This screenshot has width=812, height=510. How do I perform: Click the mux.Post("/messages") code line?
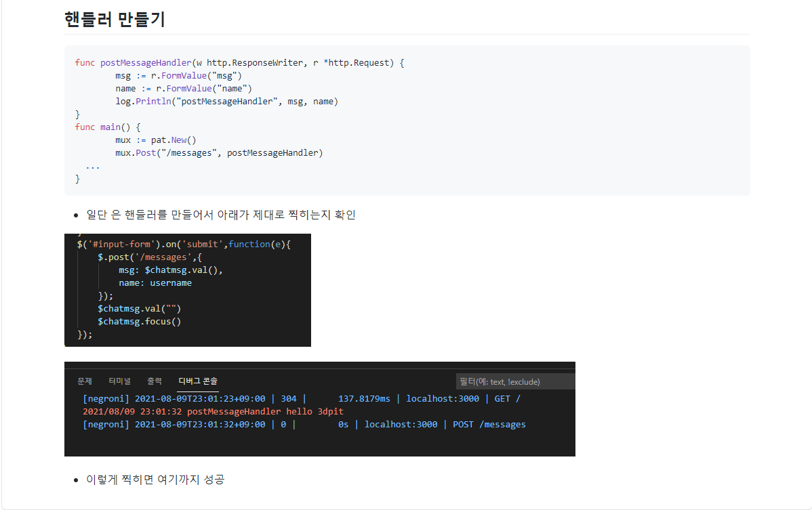point(219,153)
